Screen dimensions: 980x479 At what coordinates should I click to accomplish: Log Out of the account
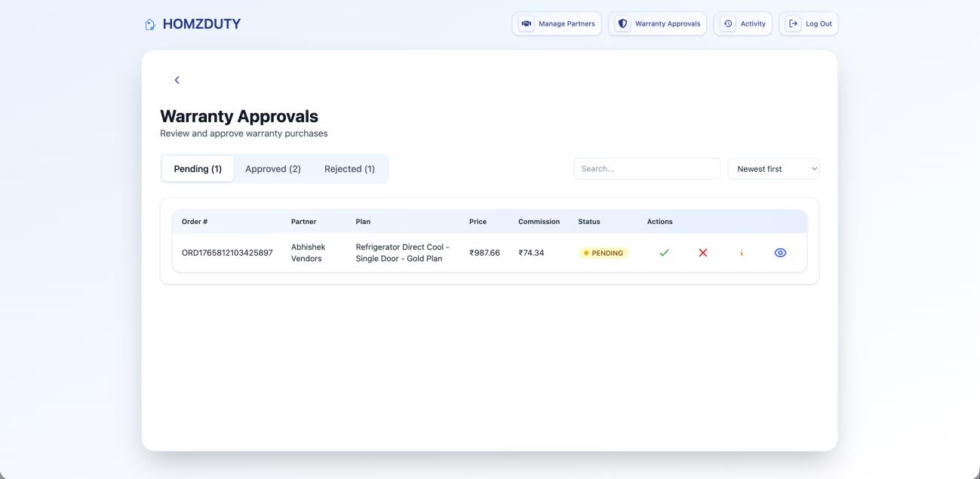point(809,23)
